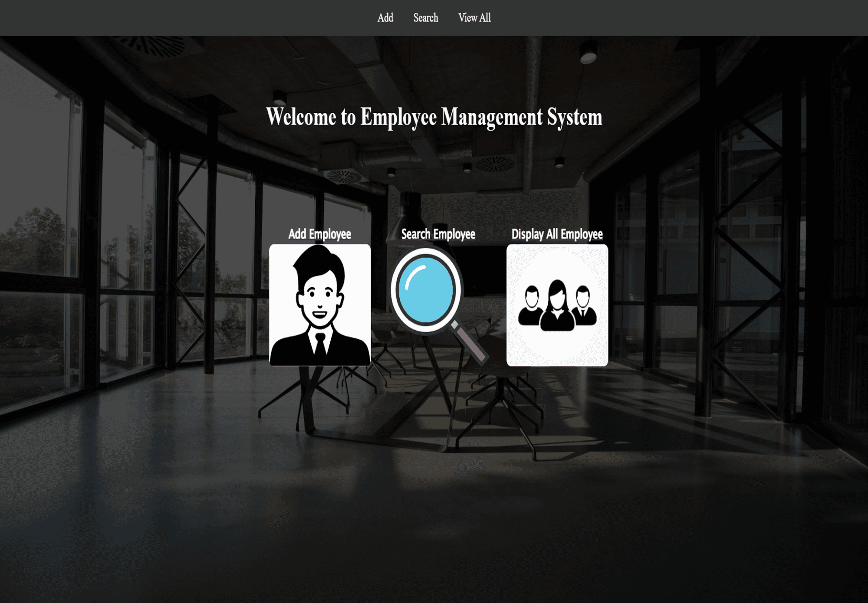Click the word Employee in welcome heading
The height and width of the screenshot is (603, 868).
[398, 117]
